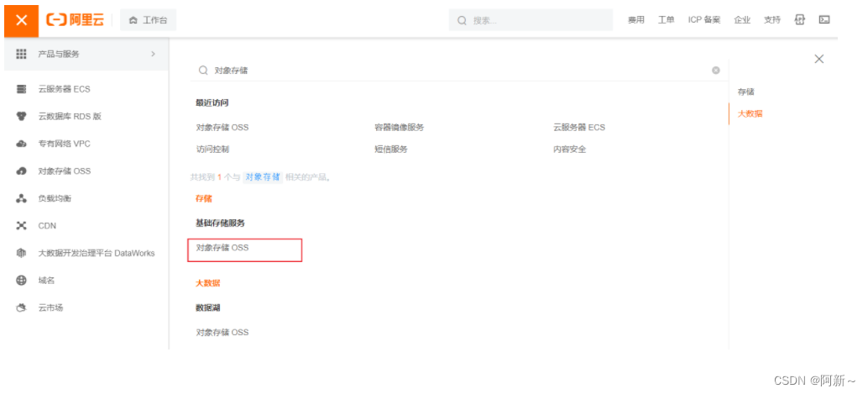Click the Alibaba Cloud logo
The image size is (868, 394).
tap(76, 20)
